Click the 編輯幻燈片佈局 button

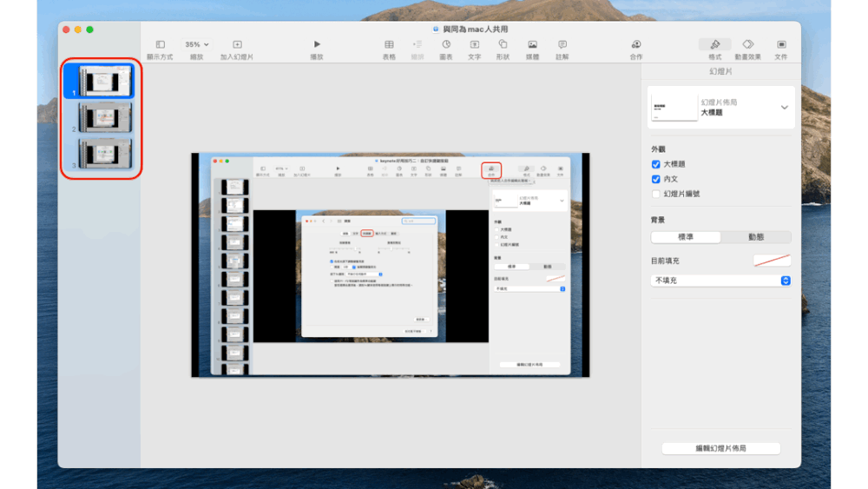tap(720, 448)
